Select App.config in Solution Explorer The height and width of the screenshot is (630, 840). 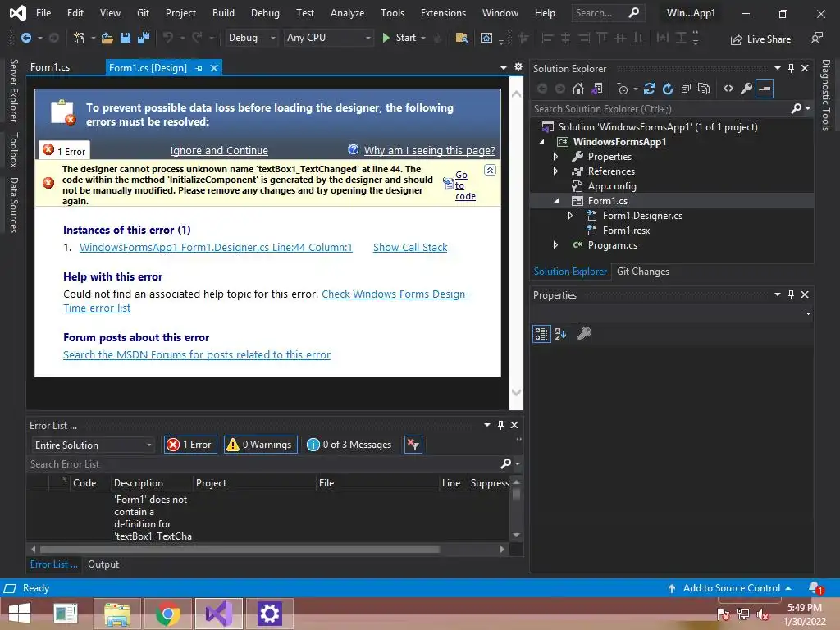pos(612,186)
